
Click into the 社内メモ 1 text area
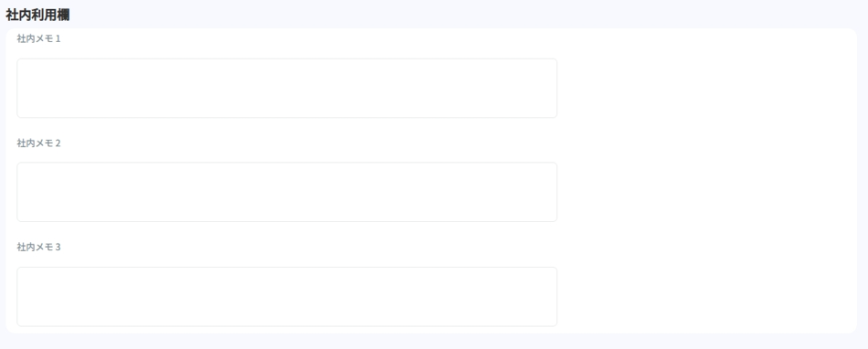click(287, 88)
